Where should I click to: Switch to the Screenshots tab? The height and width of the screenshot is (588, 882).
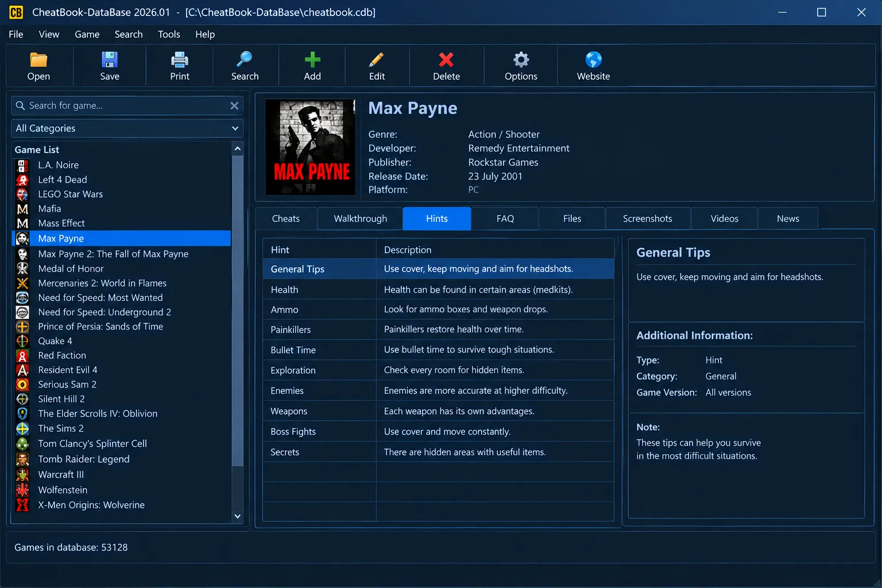(647, 219)
